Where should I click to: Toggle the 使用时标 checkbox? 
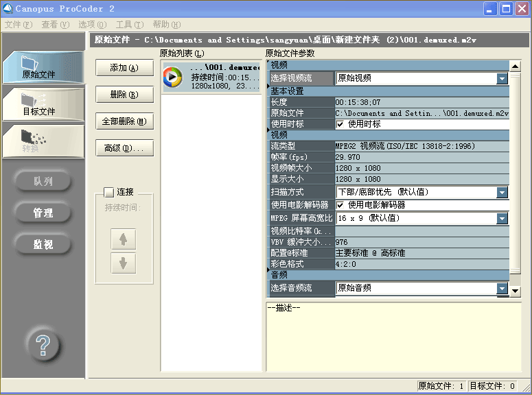(340, 124)
